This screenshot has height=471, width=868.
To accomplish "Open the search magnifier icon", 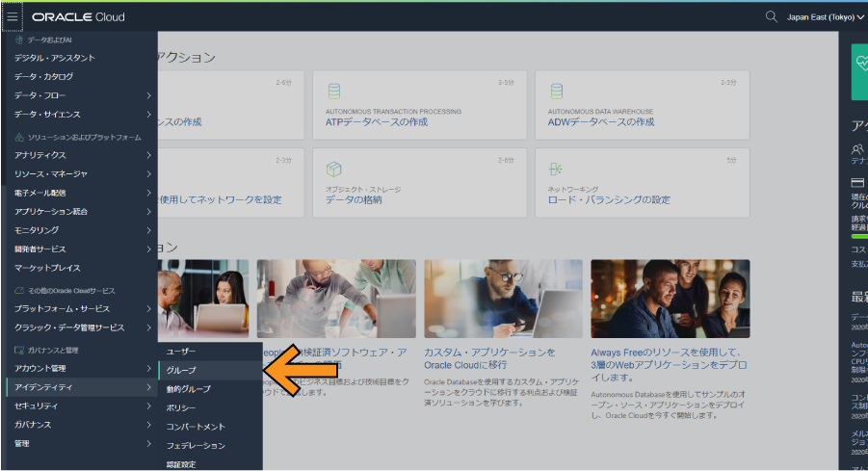I will coord(771,16).
